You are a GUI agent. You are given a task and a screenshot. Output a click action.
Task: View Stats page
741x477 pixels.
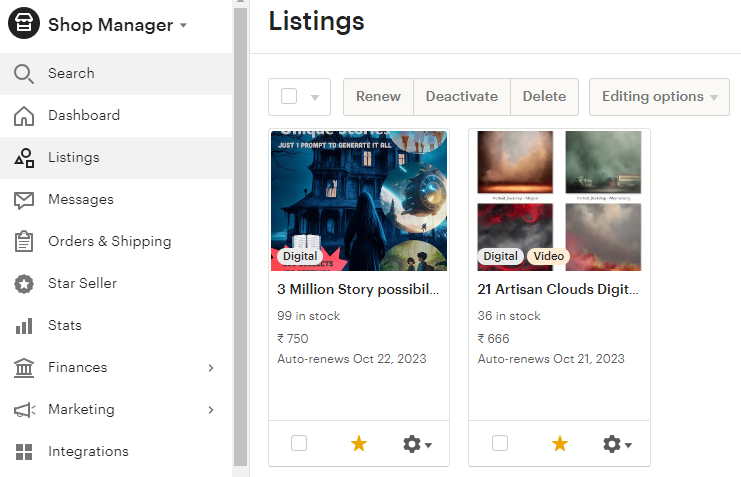(116, 326)
